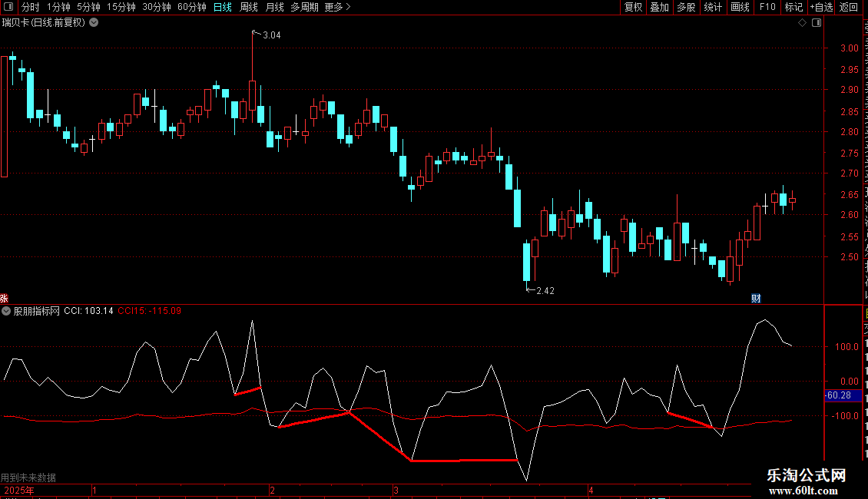Click the -100.0 indicator axis label

click(x=845, y=416)
